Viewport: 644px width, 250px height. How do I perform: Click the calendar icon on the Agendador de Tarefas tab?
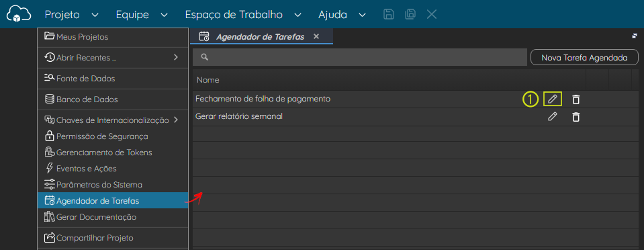click(x=204, y=36)
